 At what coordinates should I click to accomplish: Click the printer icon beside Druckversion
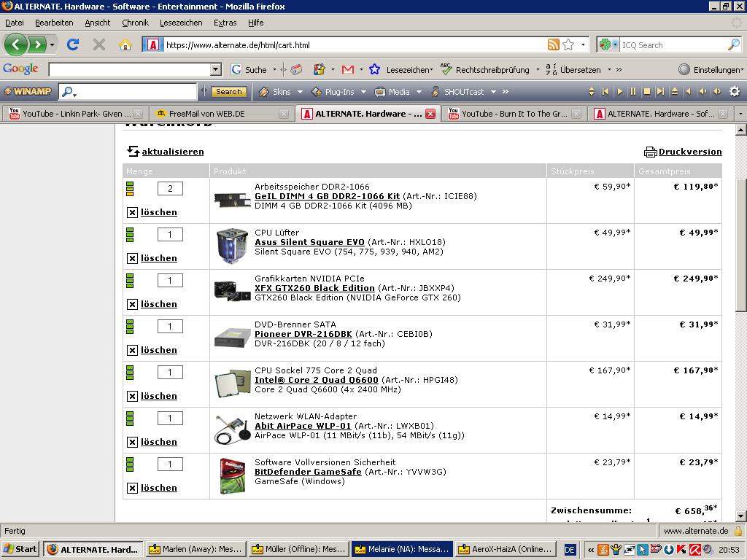pyautogui.click(x=650, y=152)
